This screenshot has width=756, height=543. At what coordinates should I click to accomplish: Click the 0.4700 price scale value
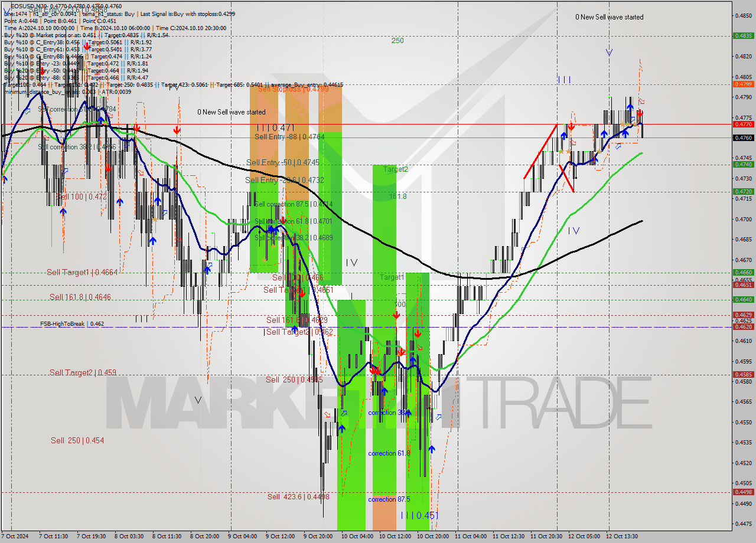coord(743,219)
